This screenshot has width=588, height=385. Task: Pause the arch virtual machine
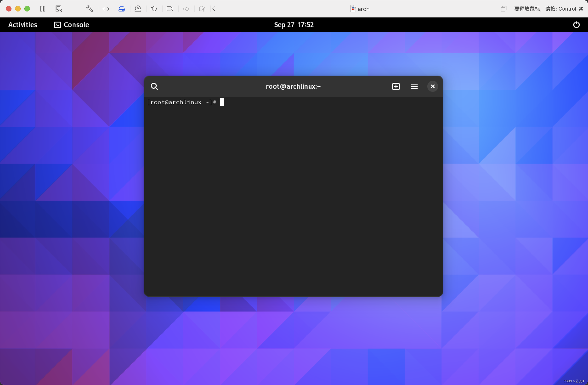[x=42, y=9]
